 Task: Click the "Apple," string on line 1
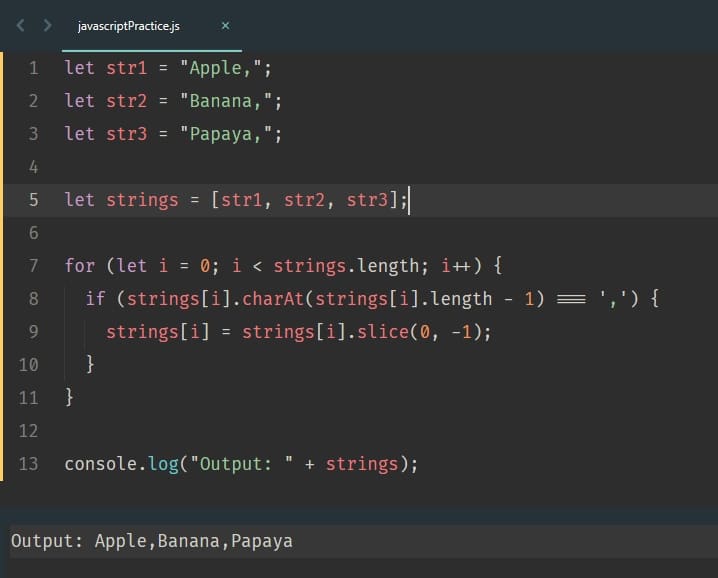pyautogui.click(x=221, y=68)
